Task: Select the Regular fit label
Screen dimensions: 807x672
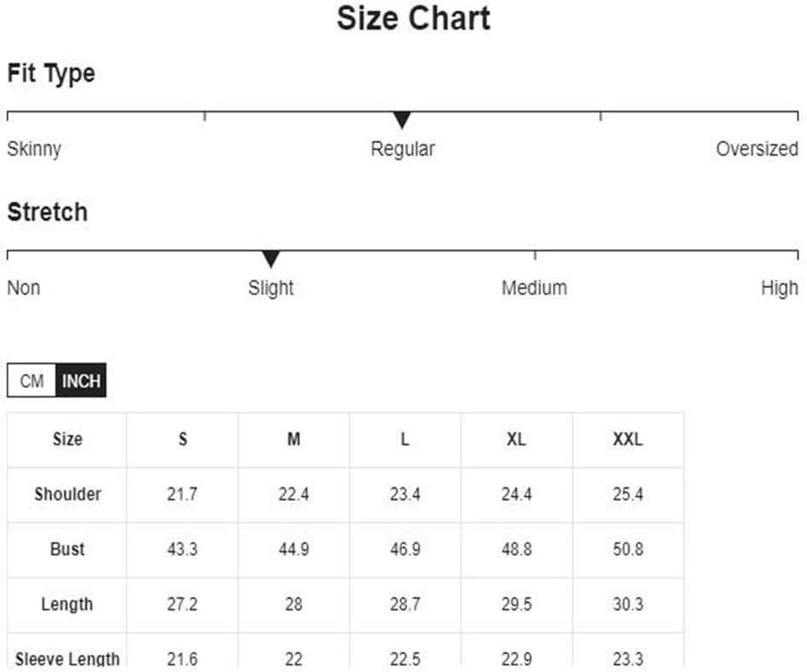Action: click(402, 149)
